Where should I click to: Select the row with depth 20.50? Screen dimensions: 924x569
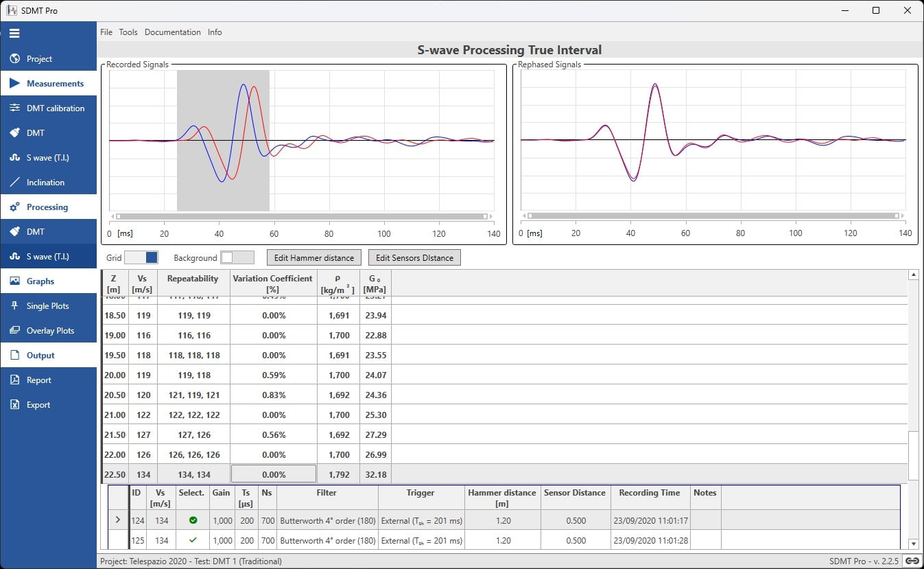(x=504, y=395)
